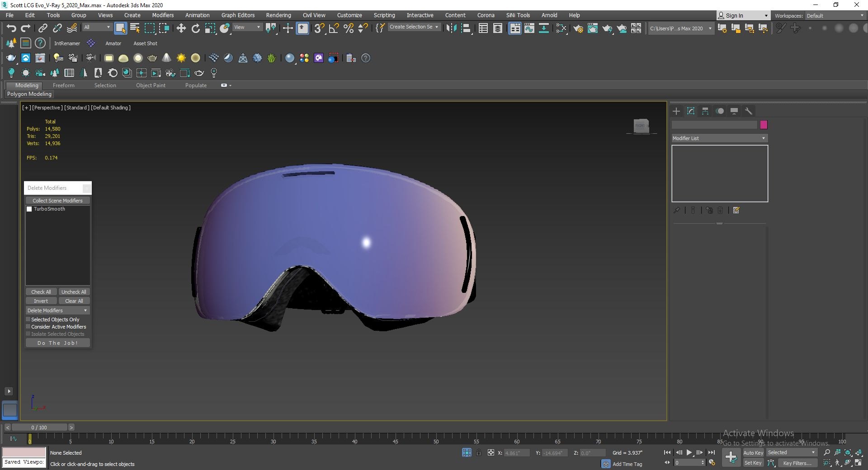The height and width of the screenshot is (470, 868).
Task: Open the Modifiers menu
Action: 163,15
